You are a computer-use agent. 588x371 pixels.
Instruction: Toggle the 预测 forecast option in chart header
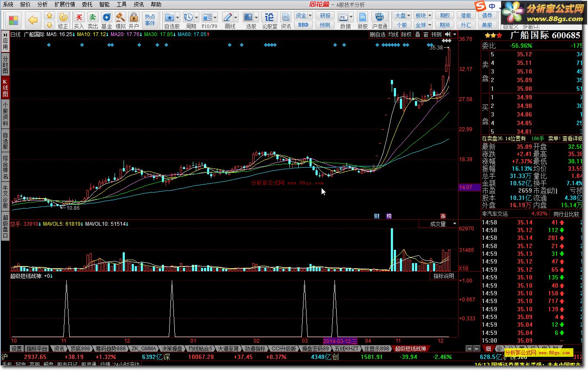click(436, 34)
